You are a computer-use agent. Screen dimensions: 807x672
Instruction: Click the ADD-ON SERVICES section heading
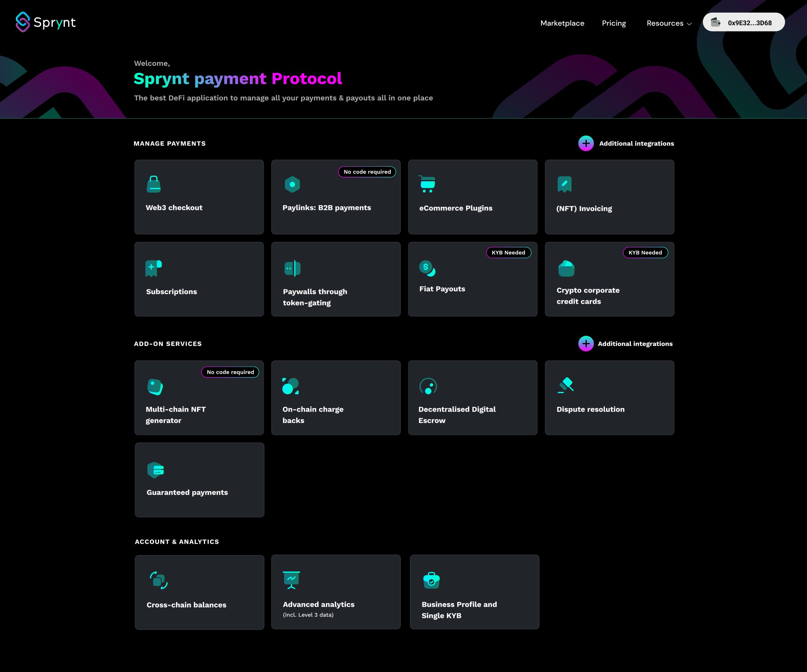[168, 343]
